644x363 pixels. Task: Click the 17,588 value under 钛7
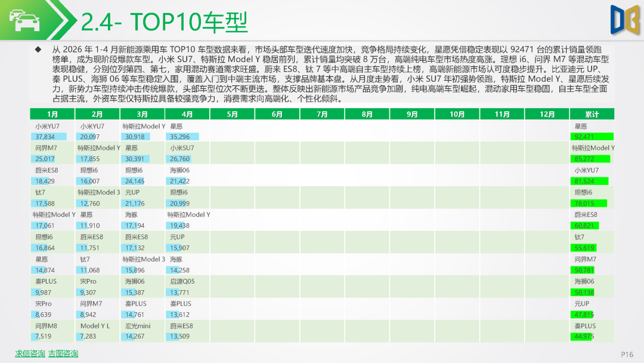(x=45, y=203)
